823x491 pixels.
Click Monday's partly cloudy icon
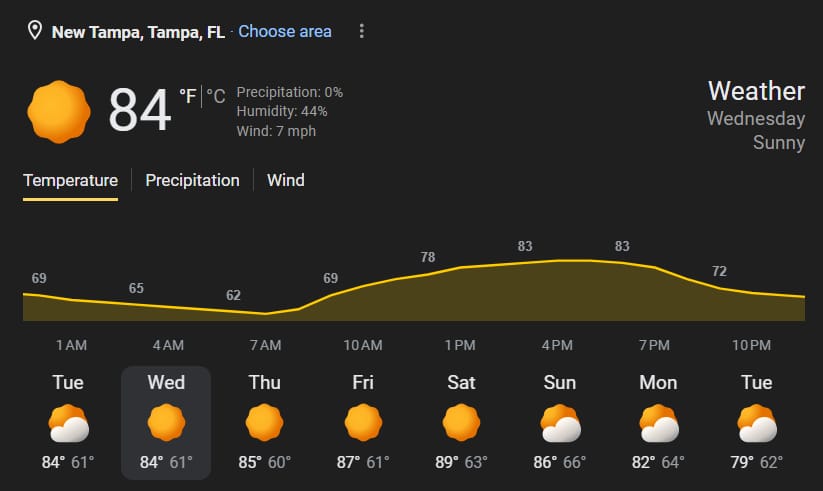[x=658, y=424]
